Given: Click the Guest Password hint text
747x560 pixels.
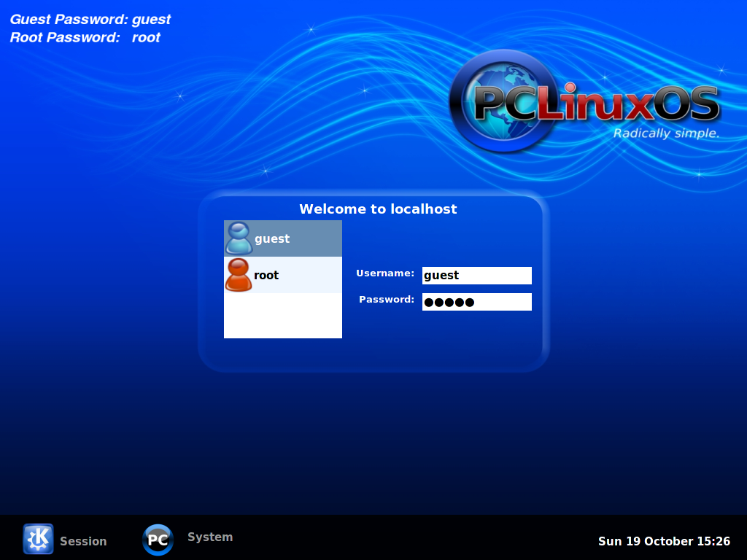Looking at the screenshot, I should click(90, 20).
